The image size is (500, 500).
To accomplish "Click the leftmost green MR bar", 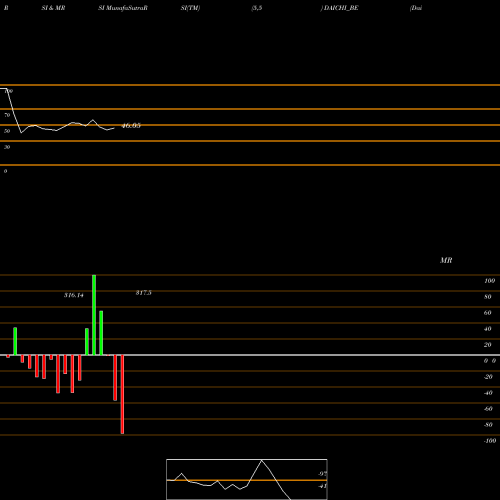I will tap(15, 341).
